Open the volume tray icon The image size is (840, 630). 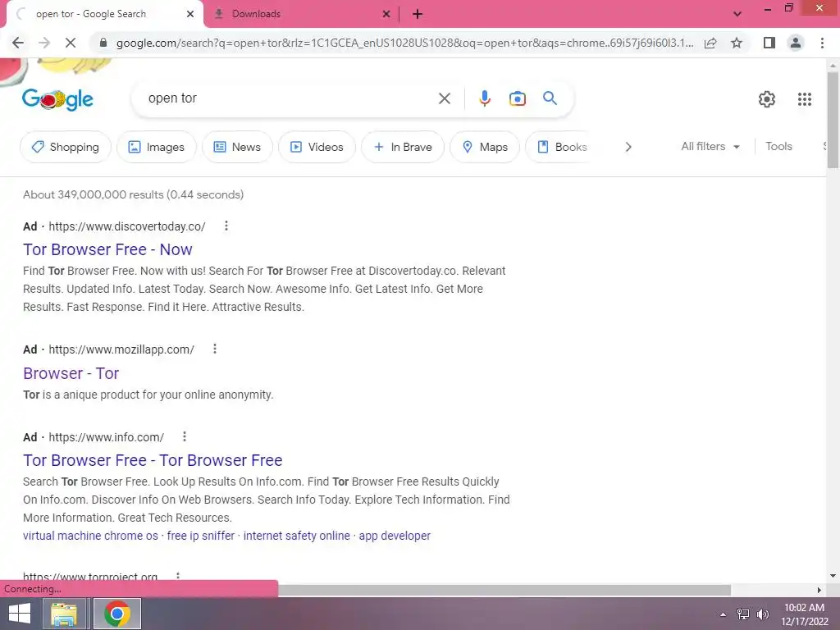tap(763, 614)
